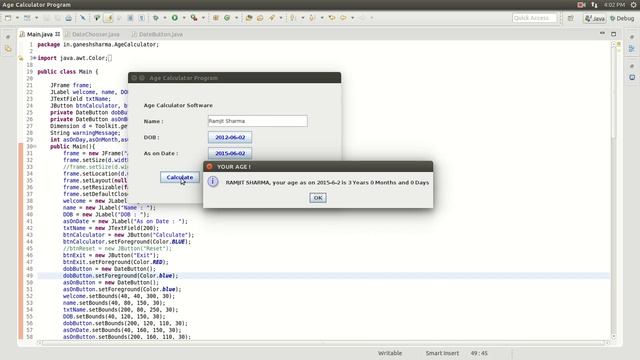Open the Package Explorer icon on left trim
Screen dimensions: 640x360
8,49
